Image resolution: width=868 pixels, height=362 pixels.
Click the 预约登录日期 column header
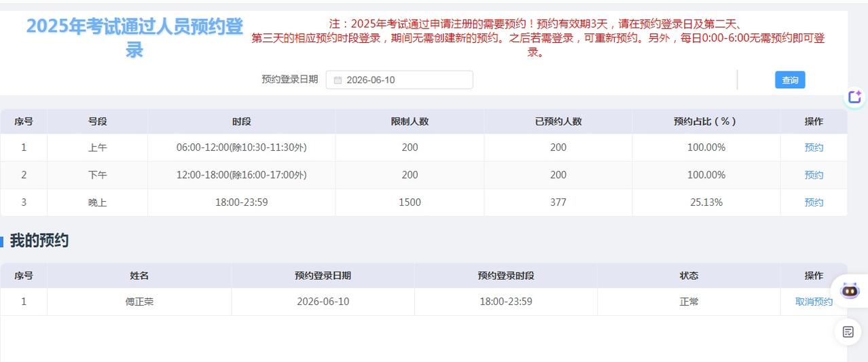click(323, 276)
